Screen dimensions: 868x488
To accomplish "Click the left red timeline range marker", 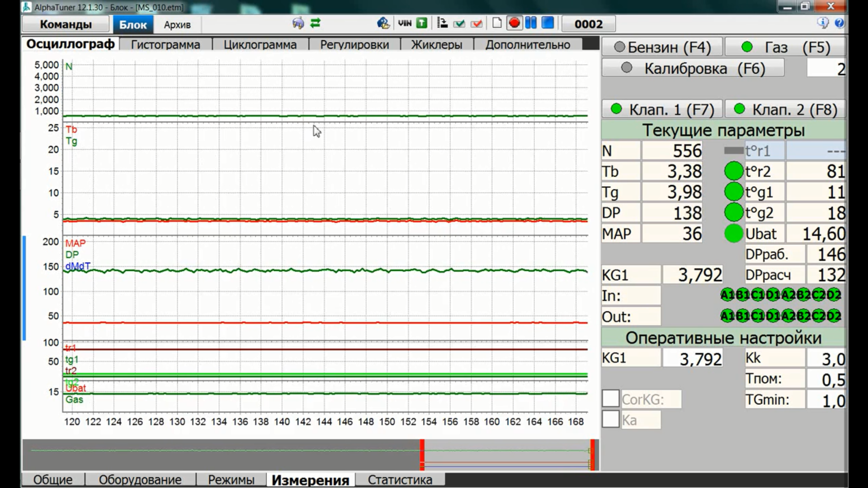I will pyautogui.click(x=422, y=455).
